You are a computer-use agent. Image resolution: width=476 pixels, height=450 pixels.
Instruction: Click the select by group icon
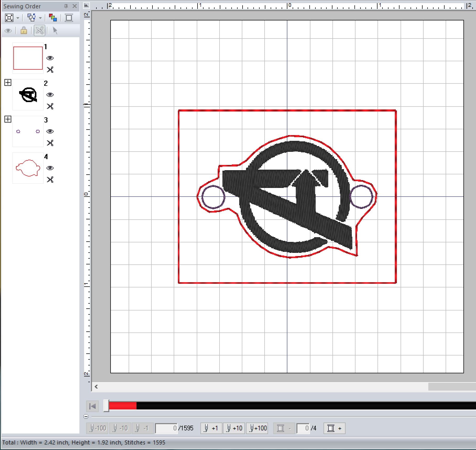click(x=31, y=18)
